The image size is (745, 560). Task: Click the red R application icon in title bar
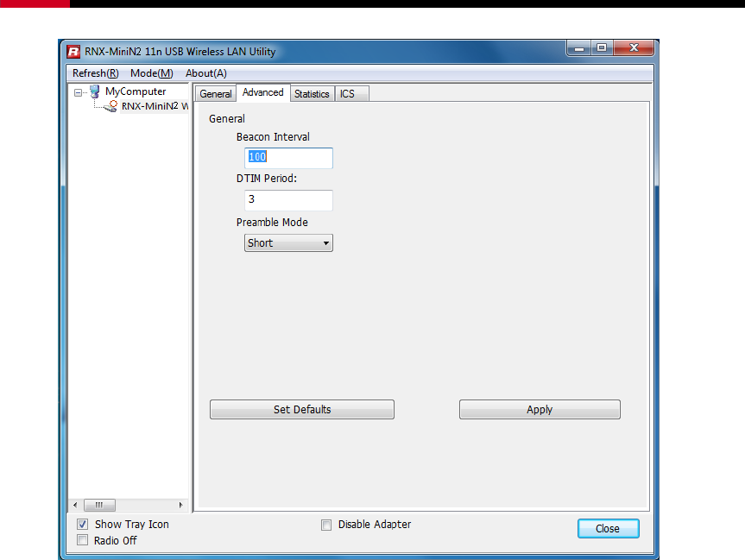pos(73,51)
